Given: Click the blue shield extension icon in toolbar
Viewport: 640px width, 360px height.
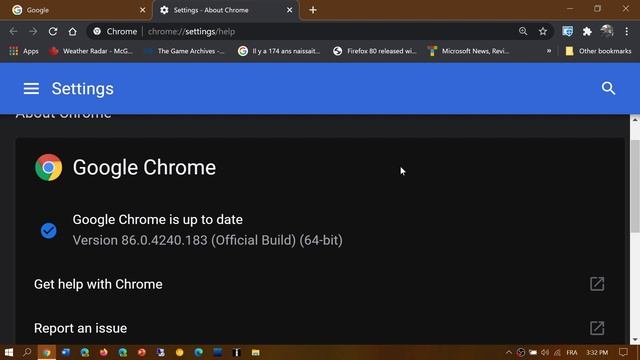Looking at the screenshot, I should 567,31.
